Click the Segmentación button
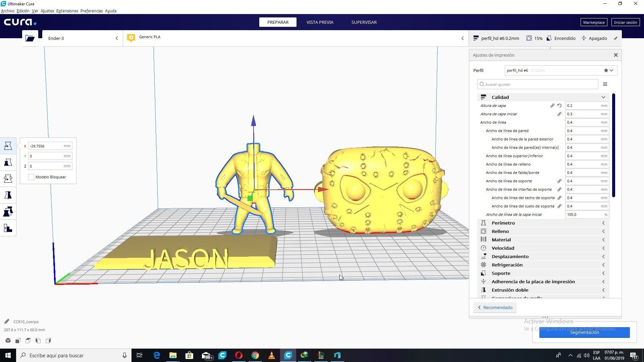 [584, 332]
